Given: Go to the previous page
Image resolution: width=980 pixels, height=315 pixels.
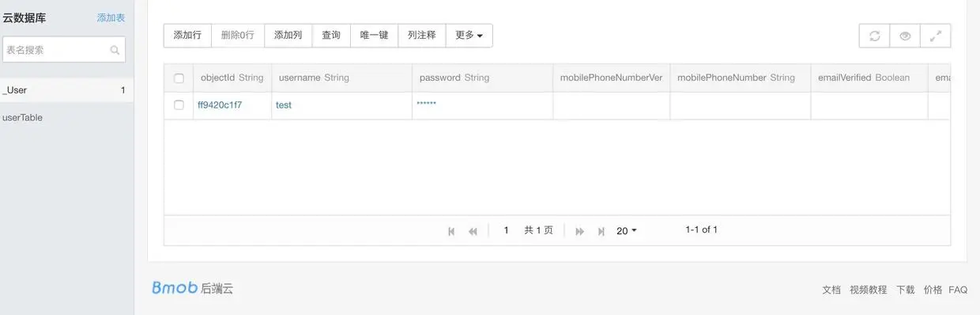Looking at the screenshot, I should click(473, 231).
